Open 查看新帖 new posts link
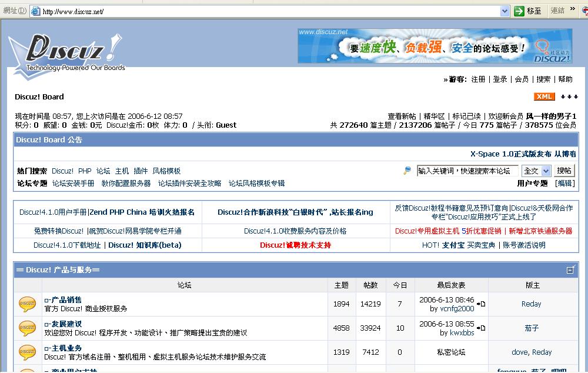 tap(402, 116)
